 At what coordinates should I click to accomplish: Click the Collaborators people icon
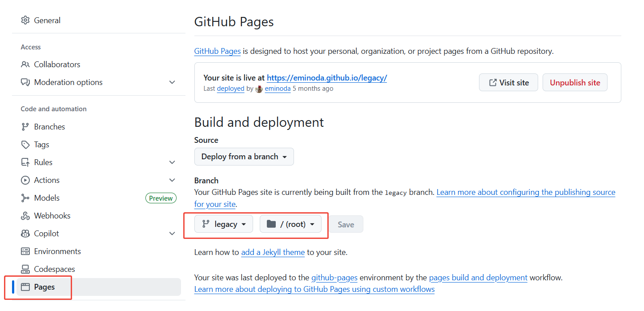pos(25,65)
